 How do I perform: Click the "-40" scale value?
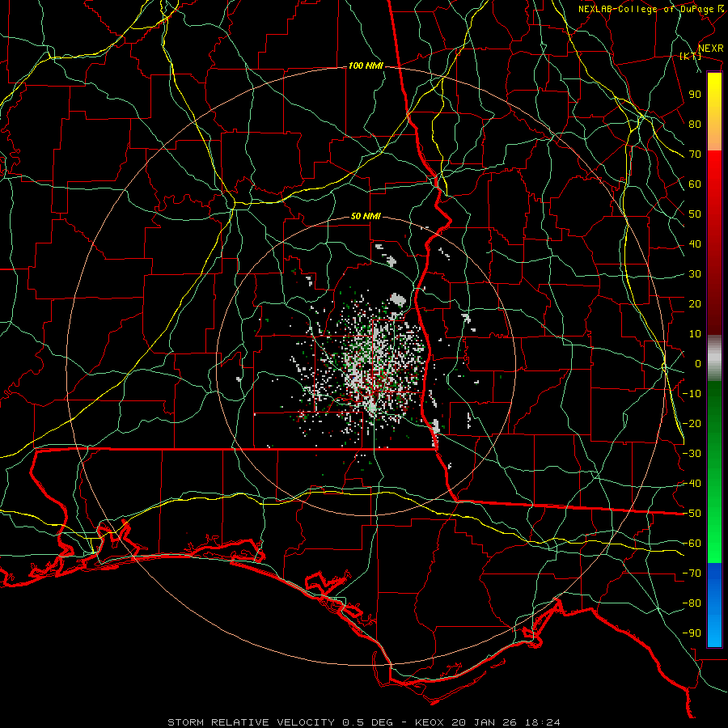(x=692, y=484)
